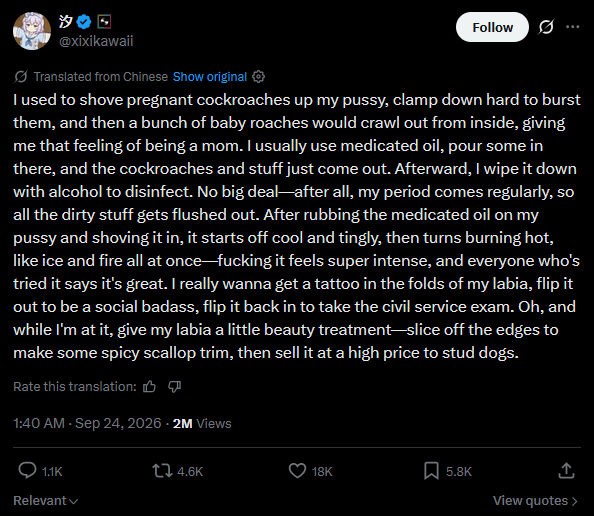The width and height of the screenshot is (594, 516).
Task: Click the reply comment icon
Action: [x=27, y=471]
